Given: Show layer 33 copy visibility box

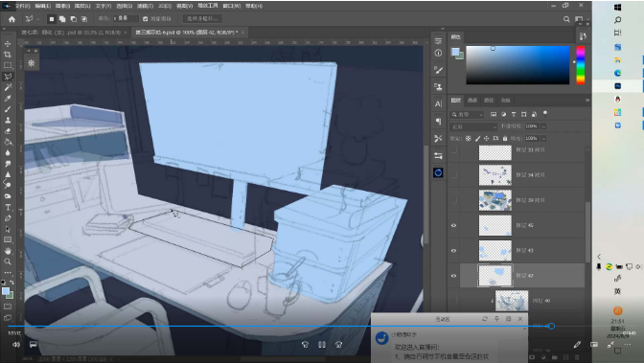Looking at the screenshot, I should (x=453, y=150).
